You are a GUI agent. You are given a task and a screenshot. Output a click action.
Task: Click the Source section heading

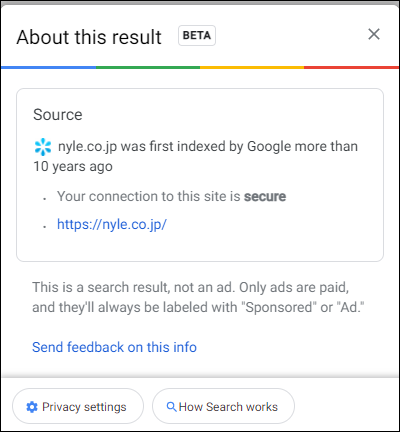58,115
